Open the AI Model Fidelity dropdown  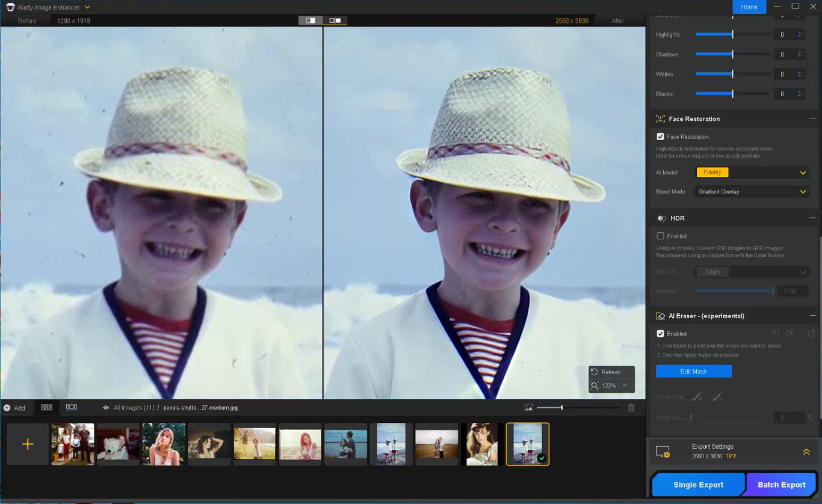[x=752, y=172]
